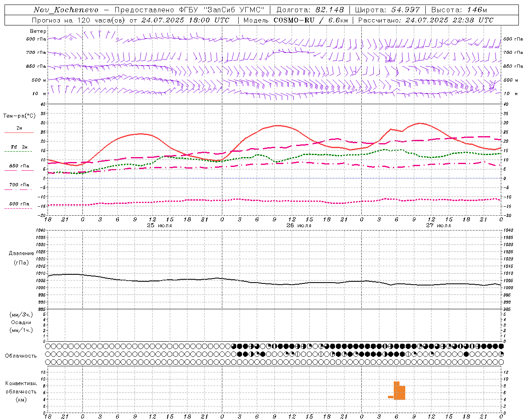
Task: Click the Прогноз на 120 часа(ов) text
Action: coord(79,20)
